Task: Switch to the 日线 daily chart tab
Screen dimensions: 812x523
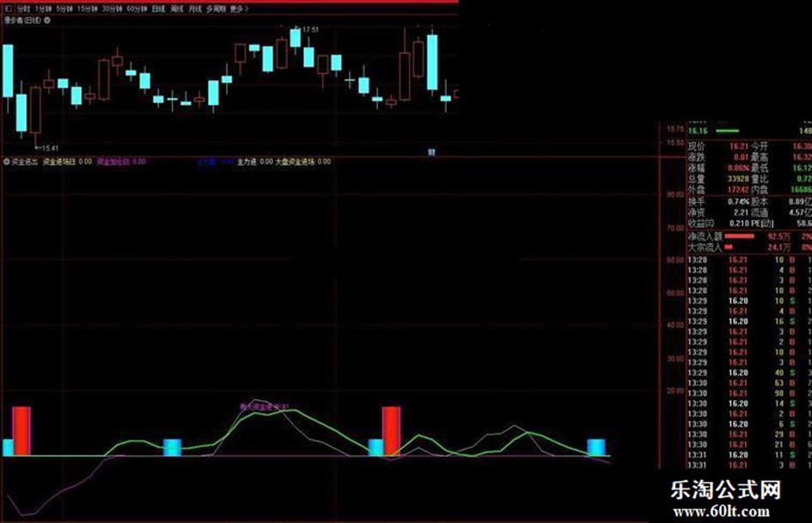Action: (158, 9)
